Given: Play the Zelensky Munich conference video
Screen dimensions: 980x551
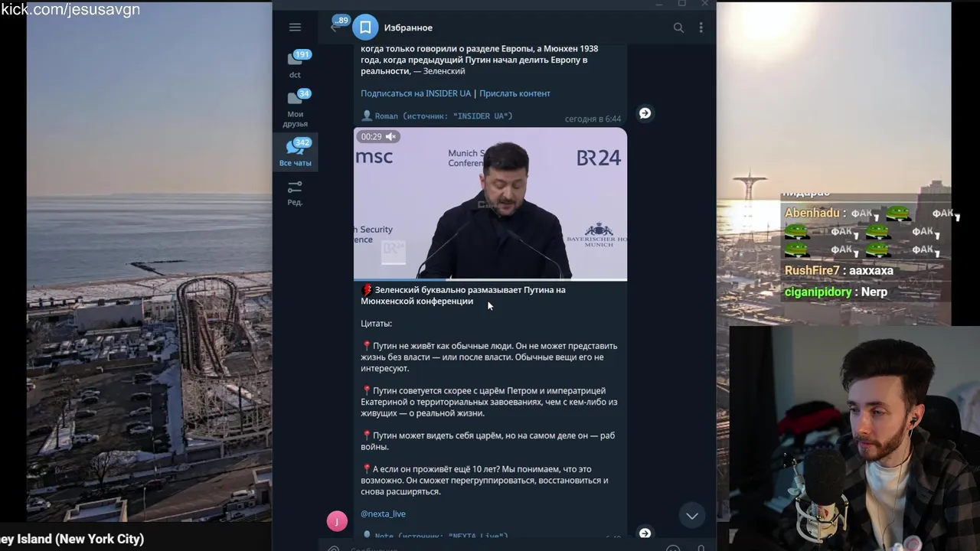Looking at the screenshot, I should tap(490, 204).
